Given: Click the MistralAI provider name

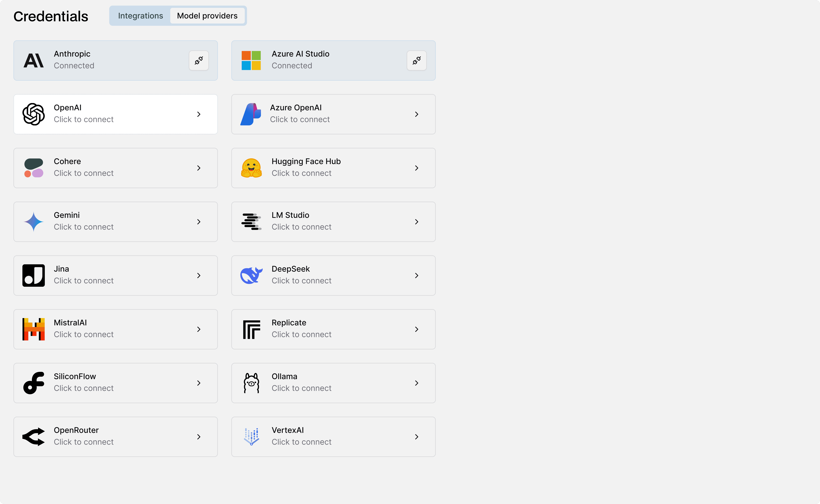Looking at the screenshot, I should point(70,323).
